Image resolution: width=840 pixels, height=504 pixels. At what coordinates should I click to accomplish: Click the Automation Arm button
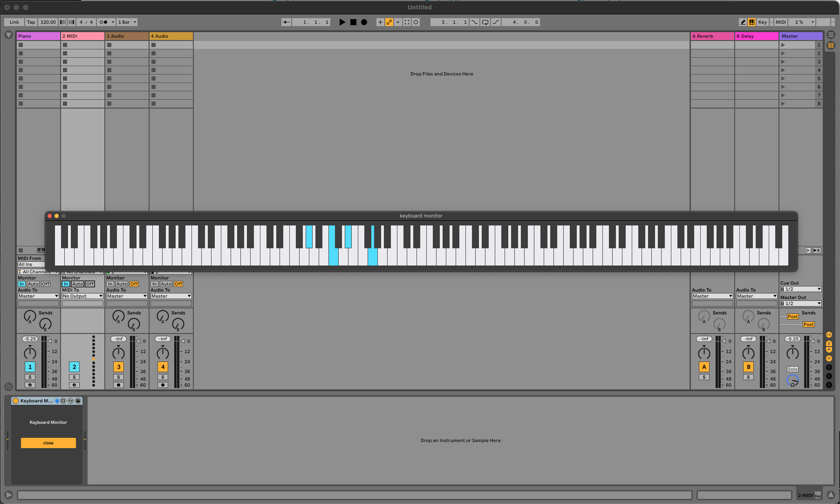tap(389, 22)
